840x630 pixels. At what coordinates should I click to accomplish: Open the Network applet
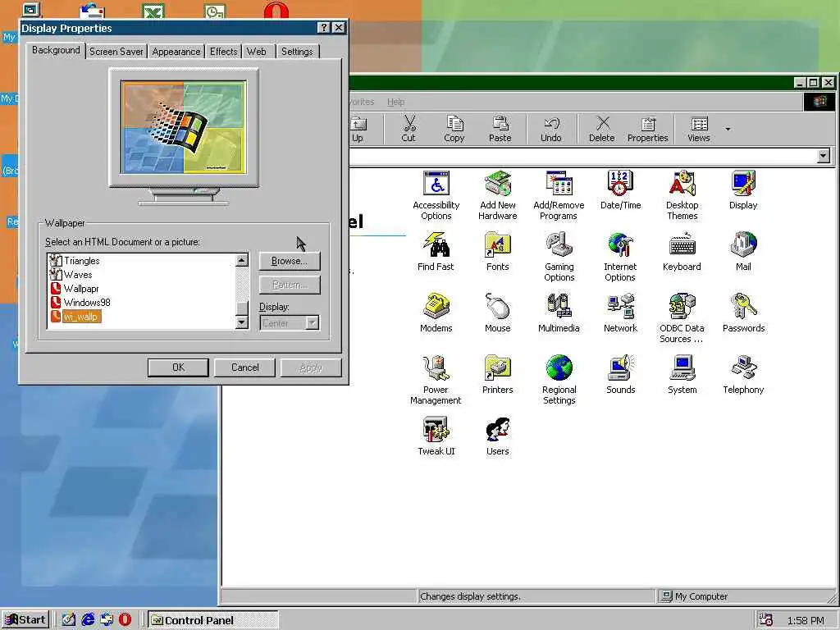coord(620,313)
